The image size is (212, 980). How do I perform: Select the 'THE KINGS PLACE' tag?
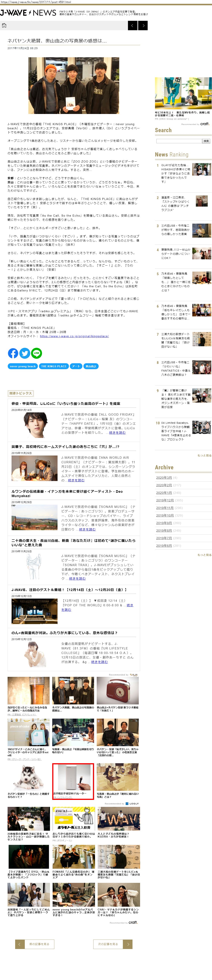pos(54,366)
